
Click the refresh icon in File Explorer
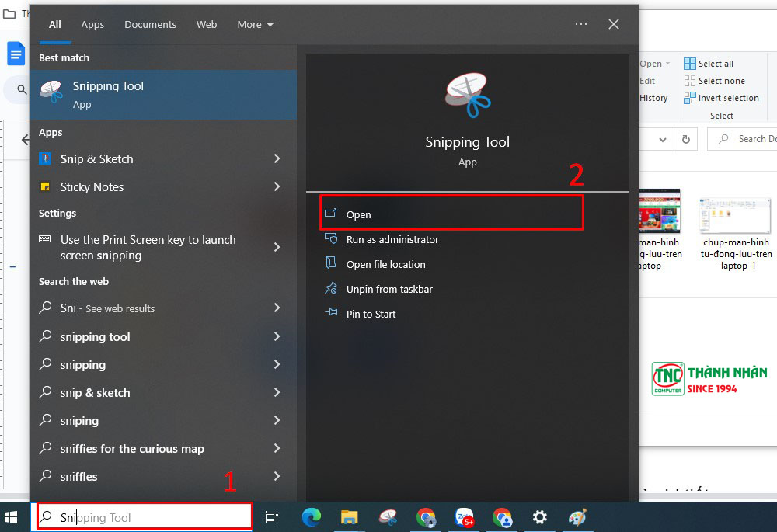[686, 139]
